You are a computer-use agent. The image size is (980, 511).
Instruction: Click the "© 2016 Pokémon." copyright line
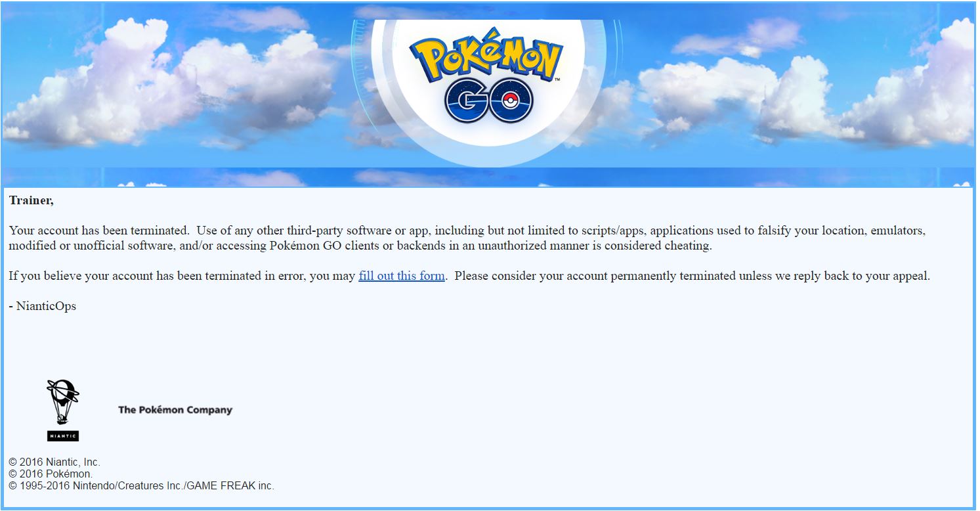[x=51, y=474]
